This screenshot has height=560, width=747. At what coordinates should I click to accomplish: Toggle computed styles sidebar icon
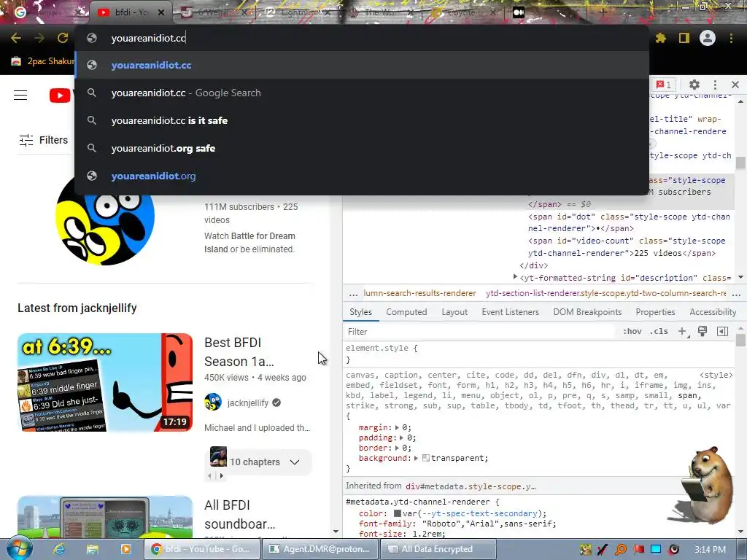pos(722,332)
